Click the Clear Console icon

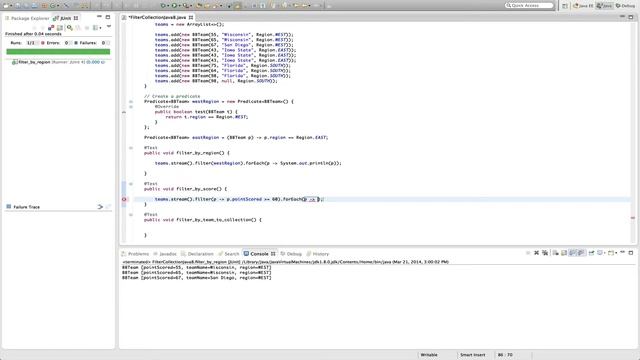point(556,253)
